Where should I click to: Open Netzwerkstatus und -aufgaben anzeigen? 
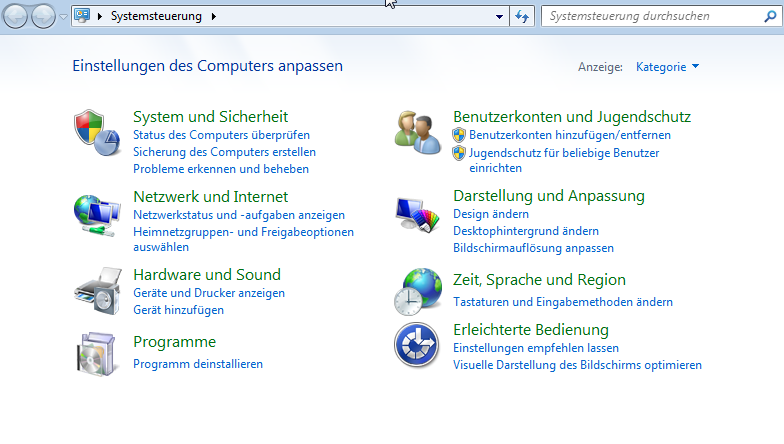[x=239, y=215]
